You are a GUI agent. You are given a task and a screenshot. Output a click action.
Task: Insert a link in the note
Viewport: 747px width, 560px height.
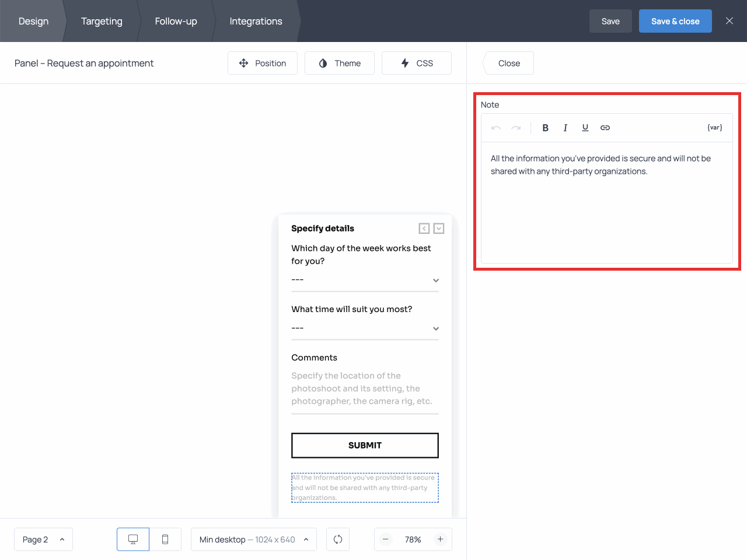pyautogui.click(x=605, y=128)
